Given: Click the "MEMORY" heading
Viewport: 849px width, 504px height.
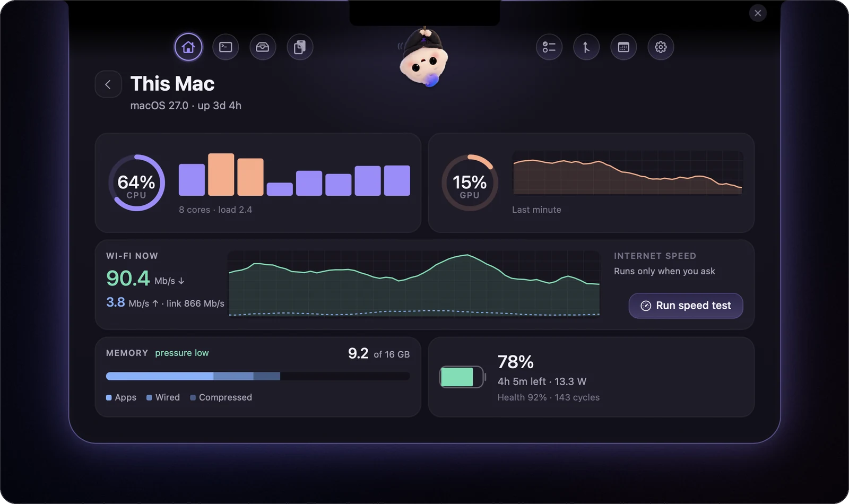Looking at the screenshot, I should 127,353.
